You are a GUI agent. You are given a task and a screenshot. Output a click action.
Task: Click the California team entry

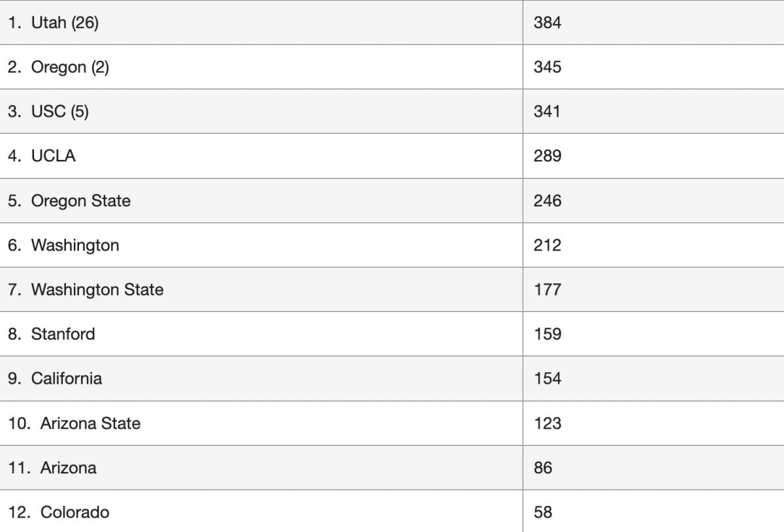coord(66,379)
